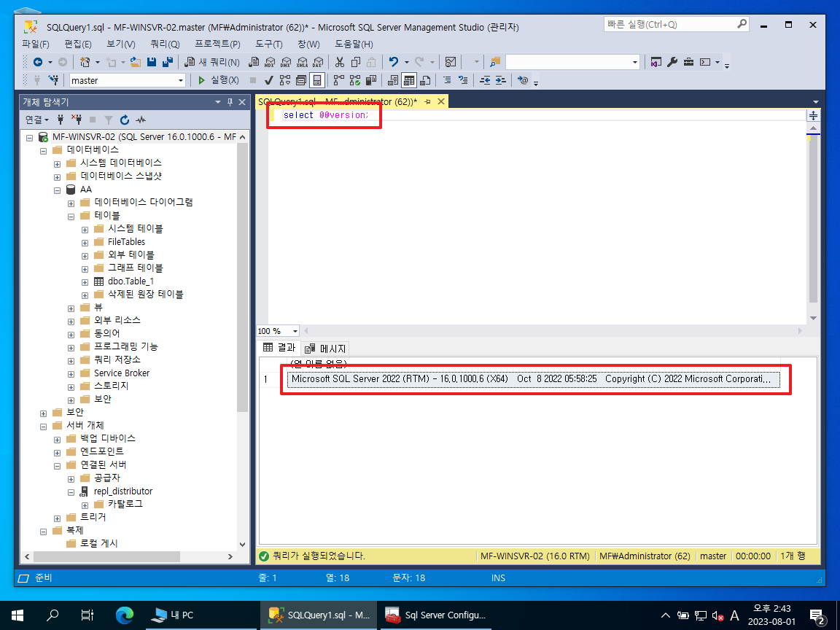Image resolution: width=840 pixels, height=630 pixels.
Task: Switch to Results to Grid mode
Action: [409, 80]
